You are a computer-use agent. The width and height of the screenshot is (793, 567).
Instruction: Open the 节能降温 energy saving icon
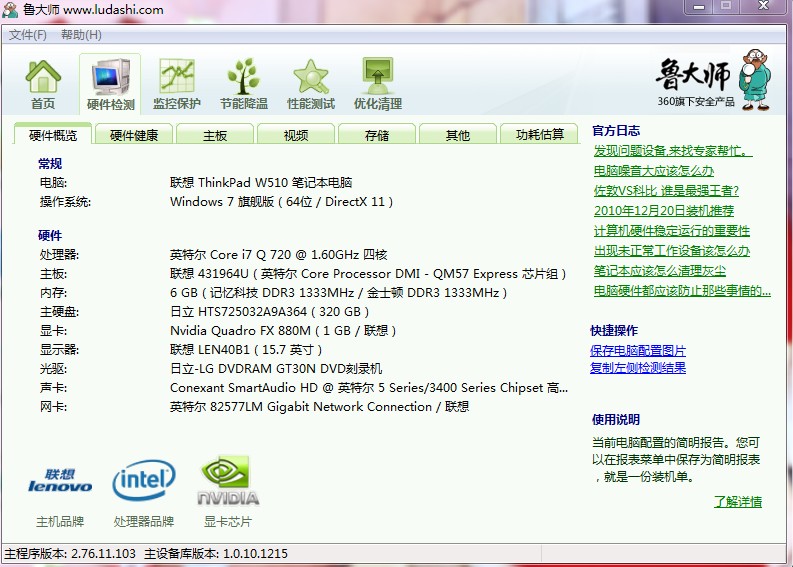click(244, 84)
